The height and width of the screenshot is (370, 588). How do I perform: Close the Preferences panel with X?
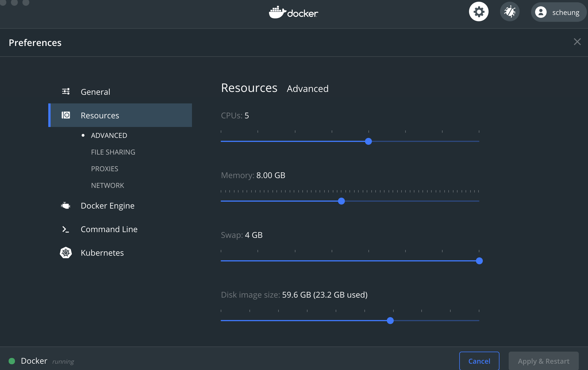577,42
